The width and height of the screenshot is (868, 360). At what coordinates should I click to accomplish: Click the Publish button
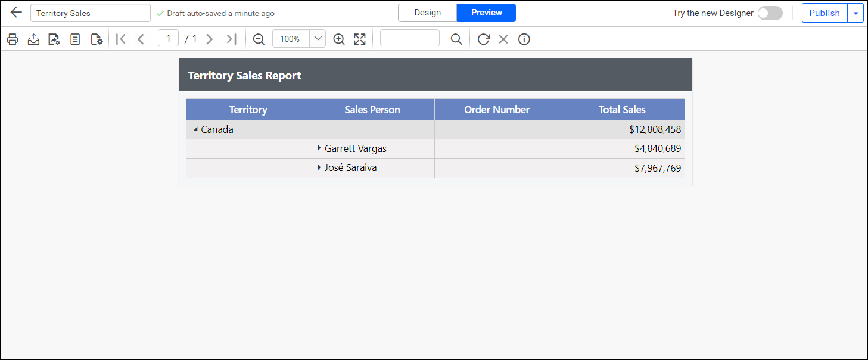[x=825, y=13]
